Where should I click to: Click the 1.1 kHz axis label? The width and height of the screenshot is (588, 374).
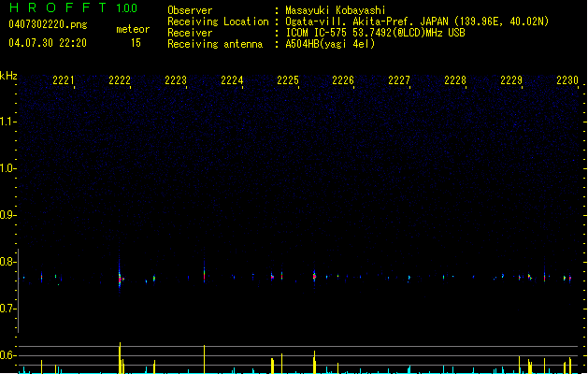tap(7, 122)
